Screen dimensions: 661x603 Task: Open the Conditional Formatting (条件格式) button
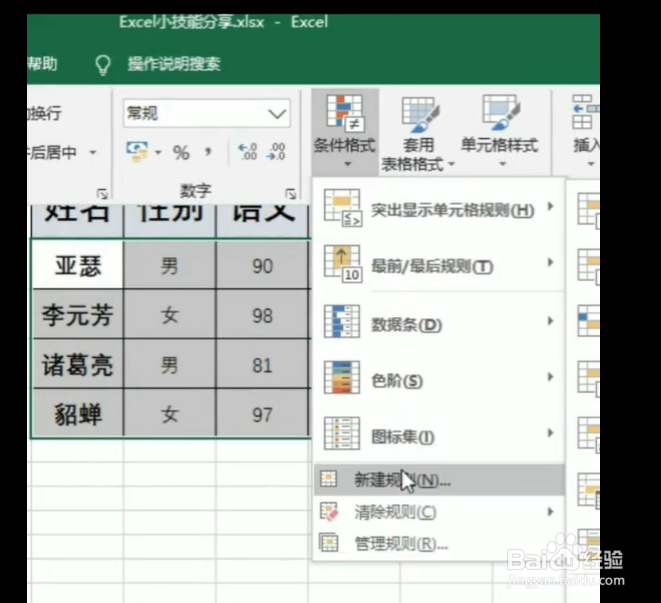(x=344, y=131)
